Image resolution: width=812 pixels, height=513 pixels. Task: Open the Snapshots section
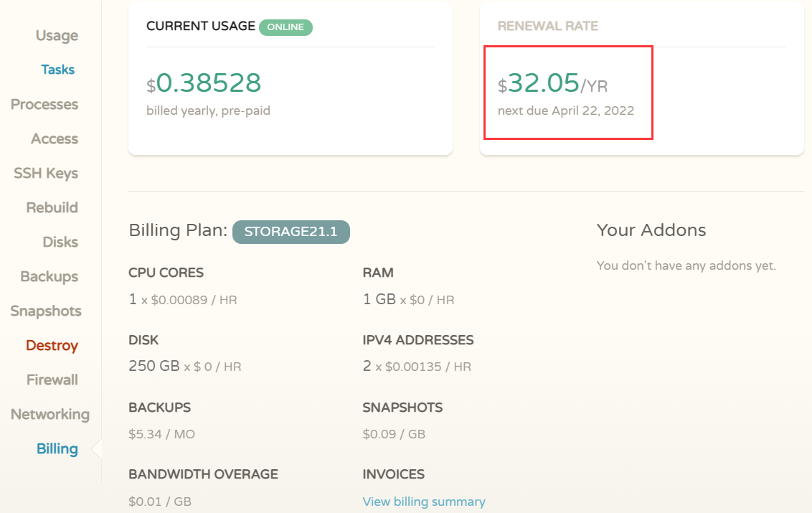[46, 311]
